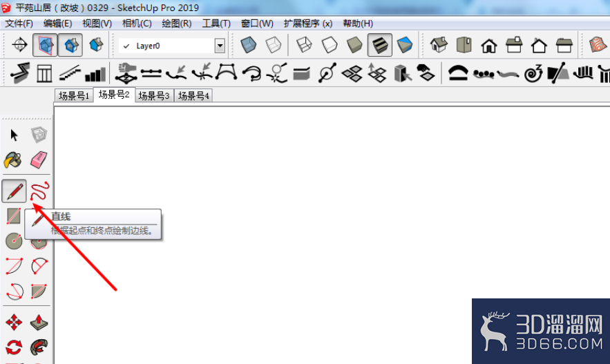The width and height of the screenshot is (610, 364).
Task: Pick the Arc tool
Action: tap(14, 266)
